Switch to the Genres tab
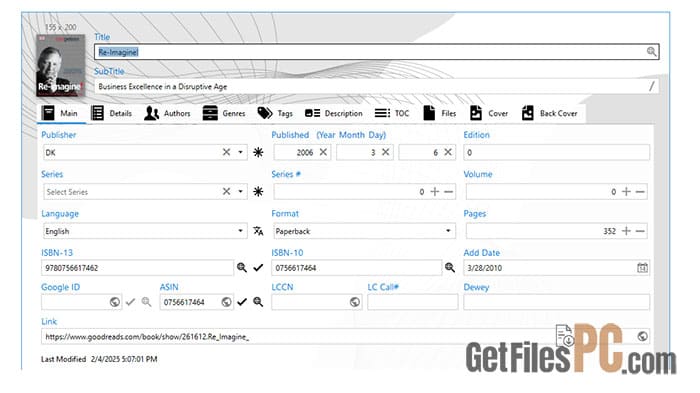This screenshot has width=700, height=393. click(224, 113)
